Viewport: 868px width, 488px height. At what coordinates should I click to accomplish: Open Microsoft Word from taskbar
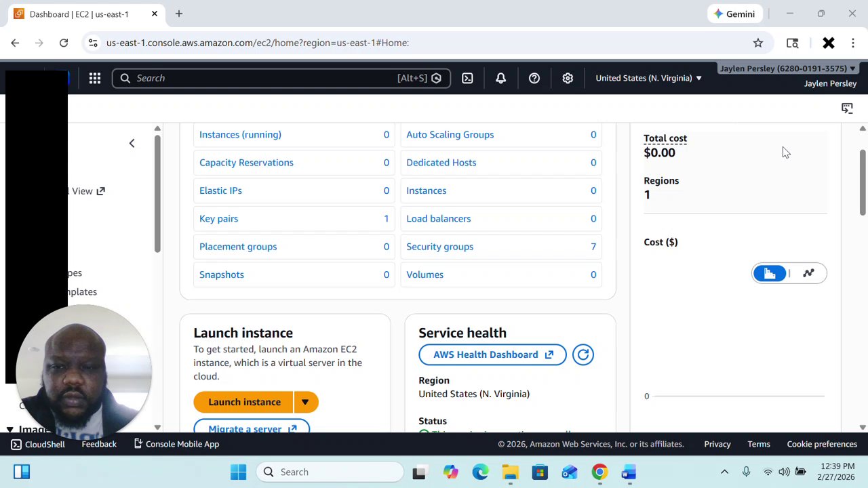[x=629, y=472]
